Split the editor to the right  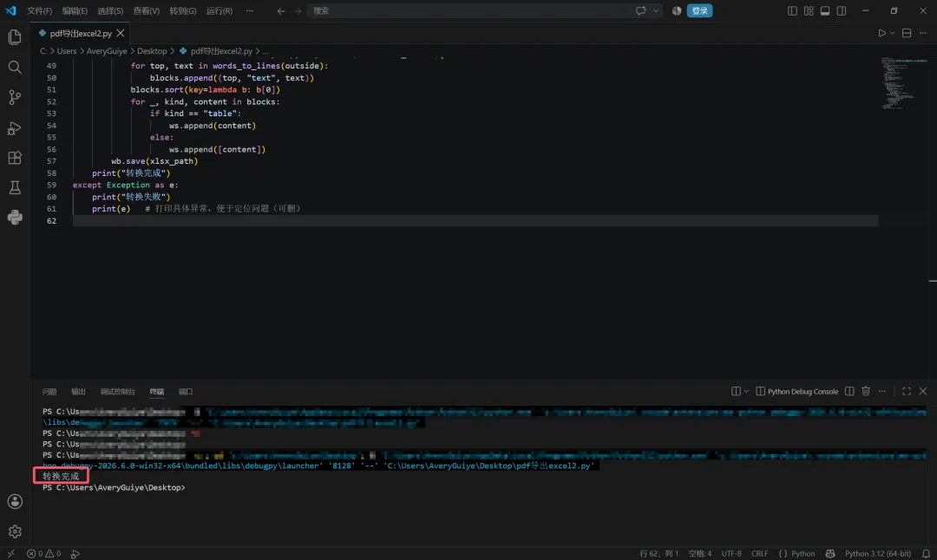coord(907,34)
